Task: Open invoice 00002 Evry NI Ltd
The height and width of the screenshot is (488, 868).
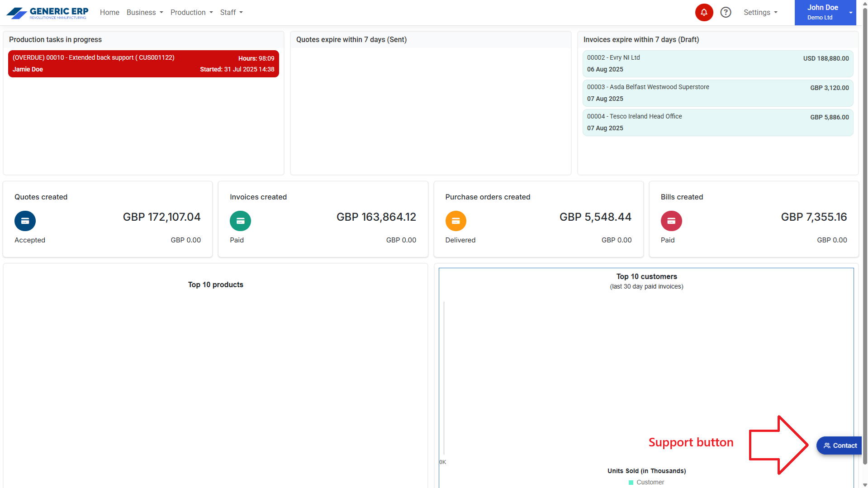Action: (717, 64)
